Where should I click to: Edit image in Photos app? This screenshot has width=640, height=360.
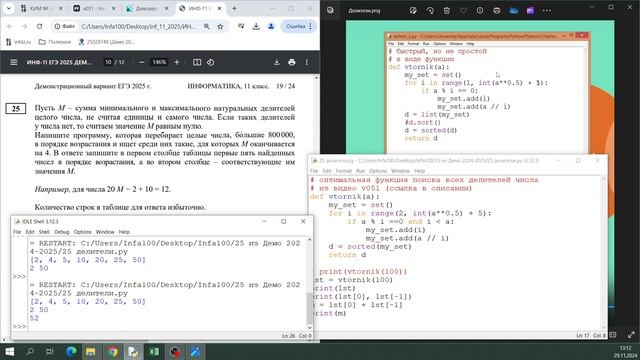[413, 11]
